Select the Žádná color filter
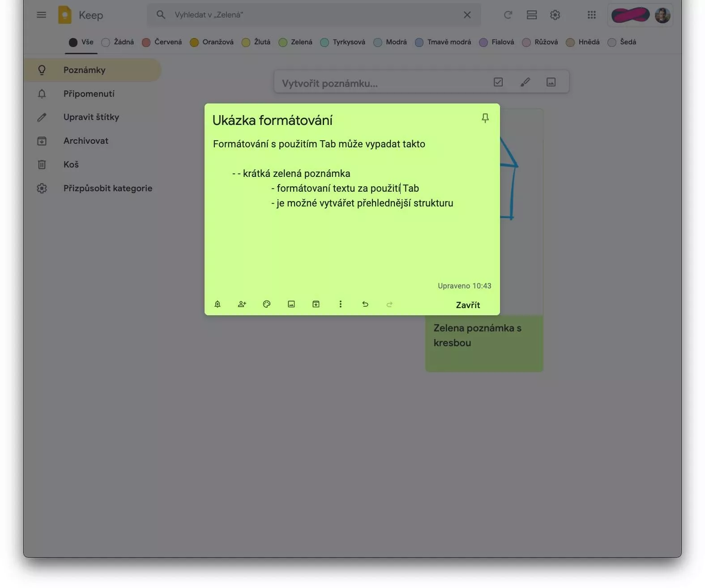The height and width of the screenshot is (588, 705). 118,42
